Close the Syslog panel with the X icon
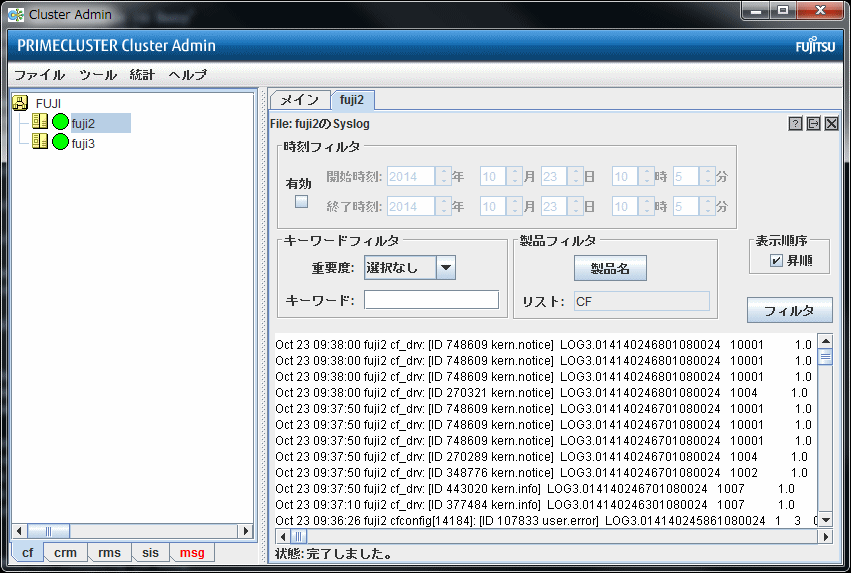This screenshot has width=851, height=573. tap(831, 124)
